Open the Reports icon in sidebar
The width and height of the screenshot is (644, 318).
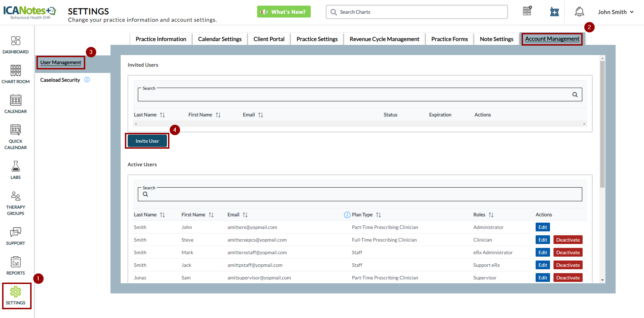point(15,262)
